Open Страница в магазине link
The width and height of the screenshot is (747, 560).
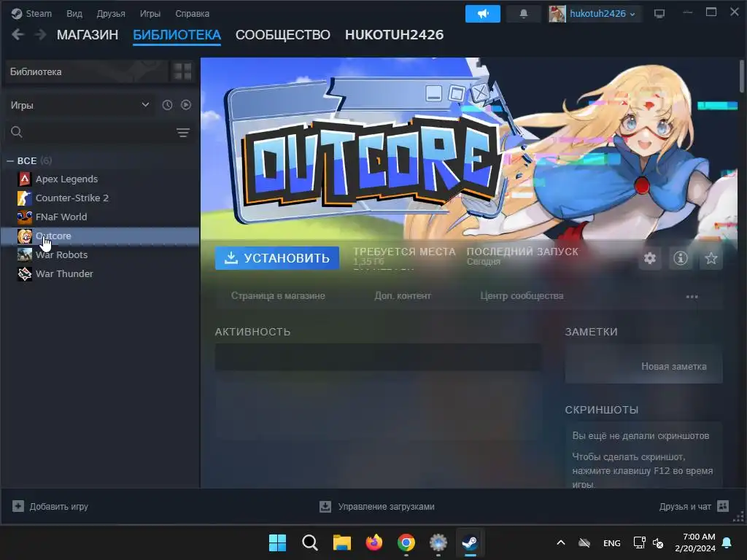coord(278,296)
